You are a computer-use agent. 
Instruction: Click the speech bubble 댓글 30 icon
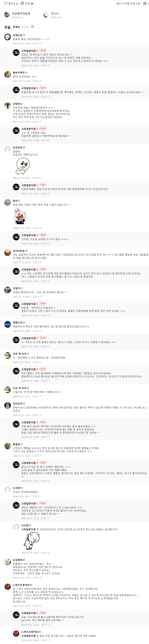click(22, 3)
